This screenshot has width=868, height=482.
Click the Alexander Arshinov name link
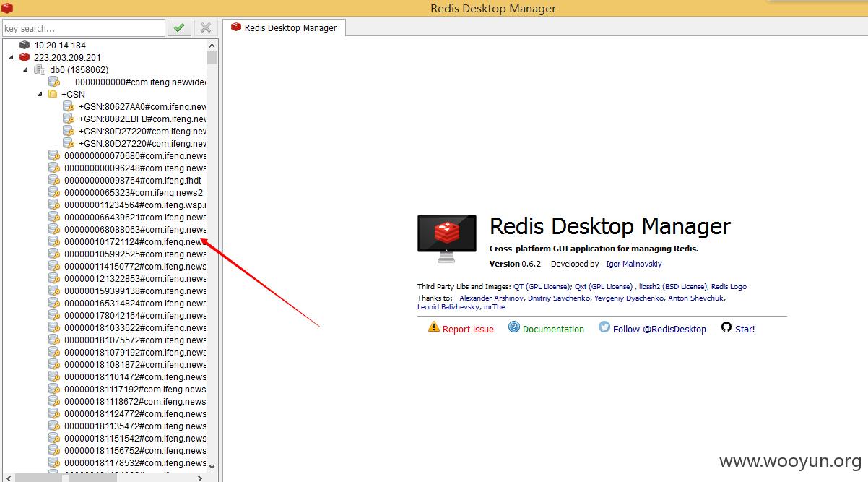[492, 298]
